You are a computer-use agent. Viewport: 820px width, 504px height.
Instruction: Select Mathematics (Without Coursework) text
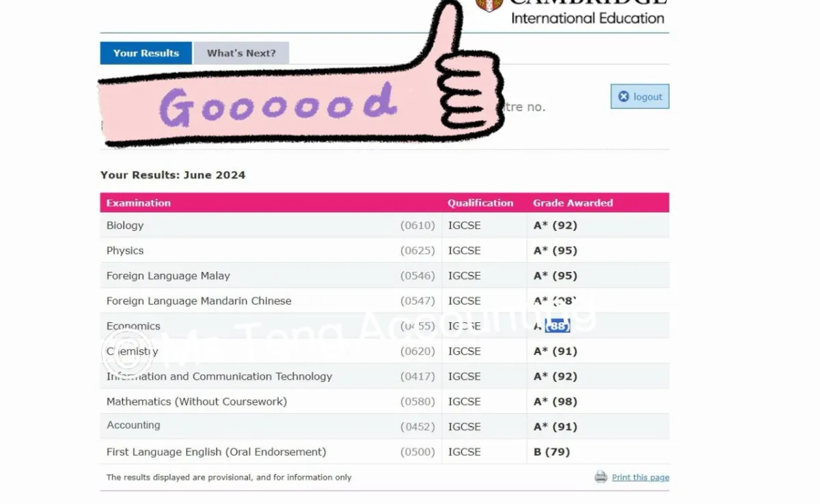[x=197, y=402]
